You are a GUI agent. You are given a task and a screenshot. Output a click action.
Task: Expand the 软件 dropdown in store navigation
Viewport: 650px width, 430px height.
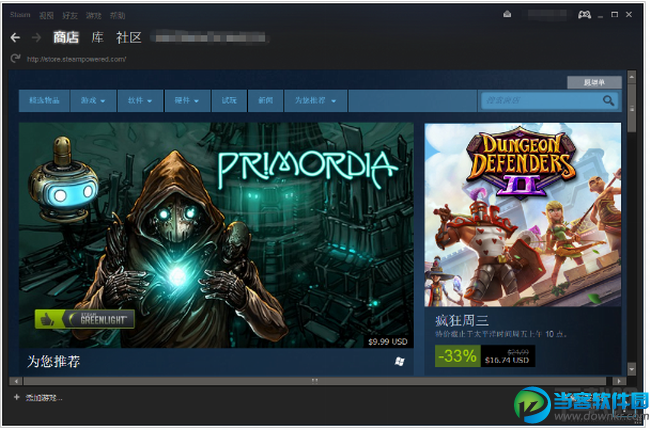click(140, 101)
